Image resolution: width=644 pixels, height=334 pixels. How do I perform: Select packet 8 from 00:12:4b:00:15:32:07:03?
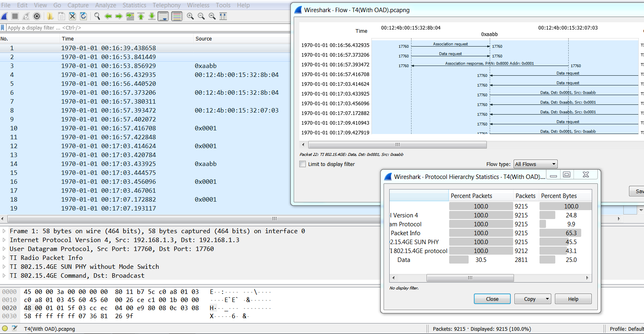146,111
